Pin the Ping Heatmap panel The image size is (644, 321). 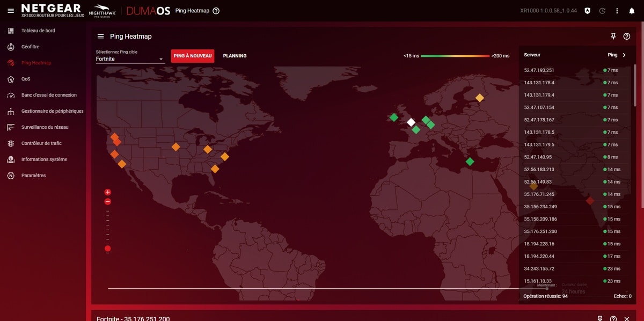[613, 37]
